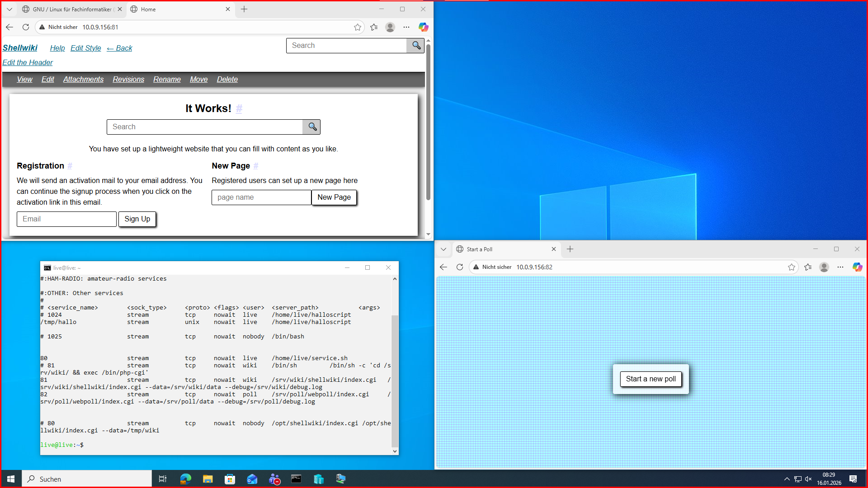Unmute the system volume in the tray
This screenshot has width=868, height=488.
(x=808, y=479)
